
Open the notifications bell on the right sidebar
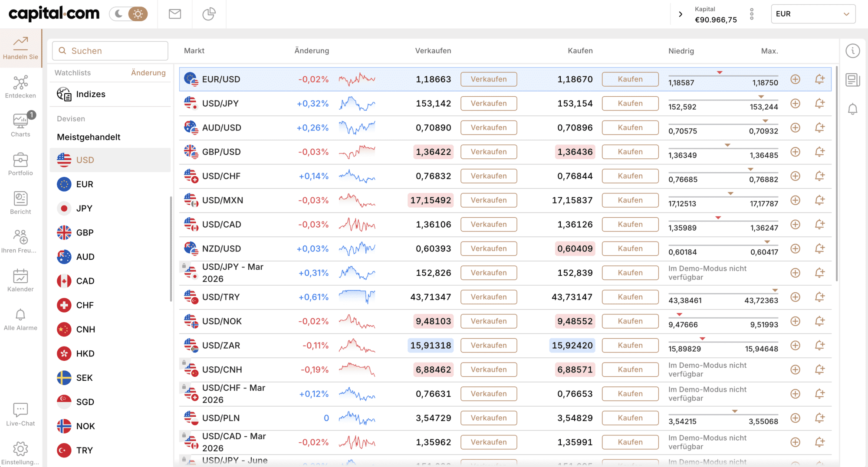[852, 109]
